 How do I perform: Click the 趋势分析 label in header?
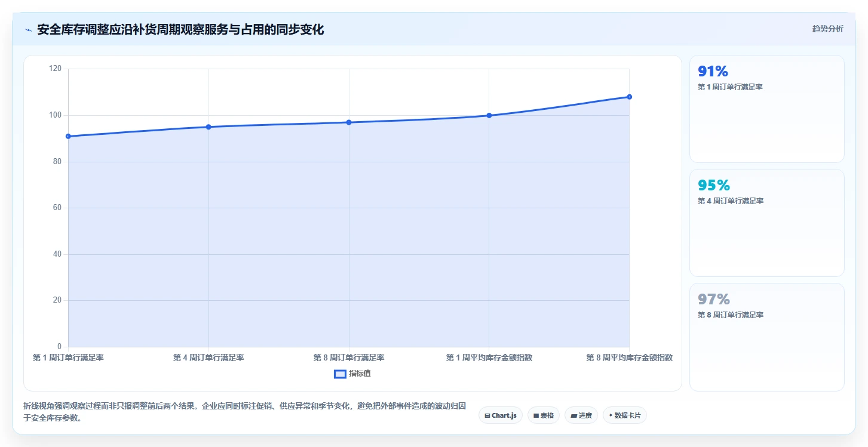click(827, 29)
